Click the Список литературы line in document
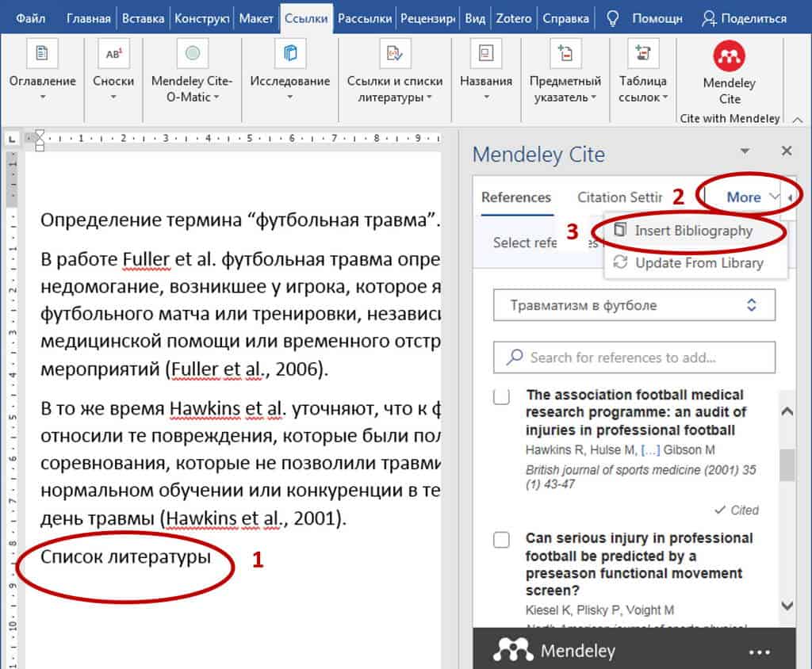The height and width of the screenshot is (669, 812). tap(125, 557)
